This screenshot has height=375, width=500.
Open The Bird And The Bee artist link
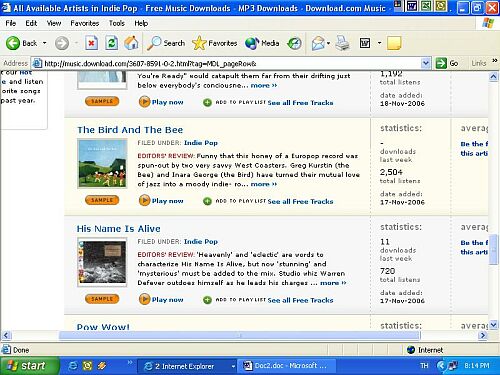[x=130, y=130]
